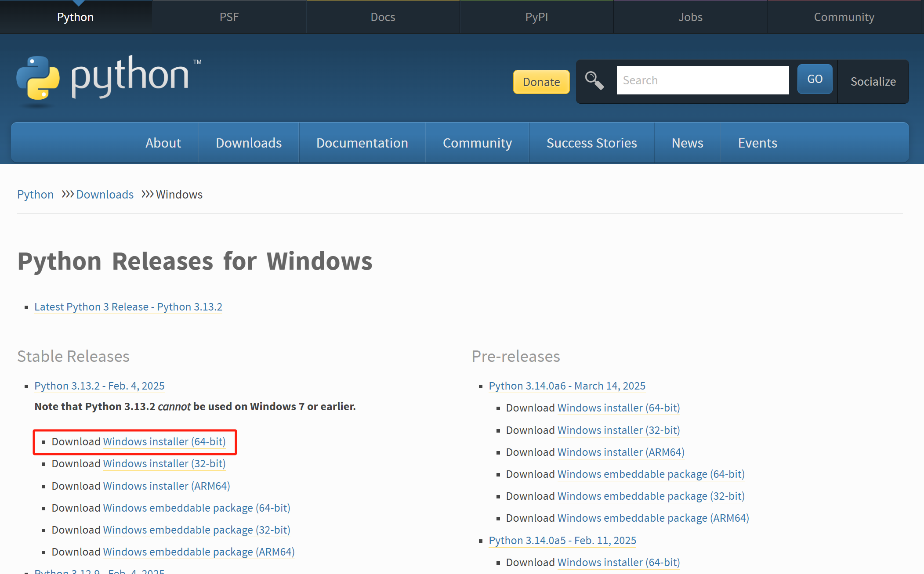Click the Donate button

pos(541,82)
